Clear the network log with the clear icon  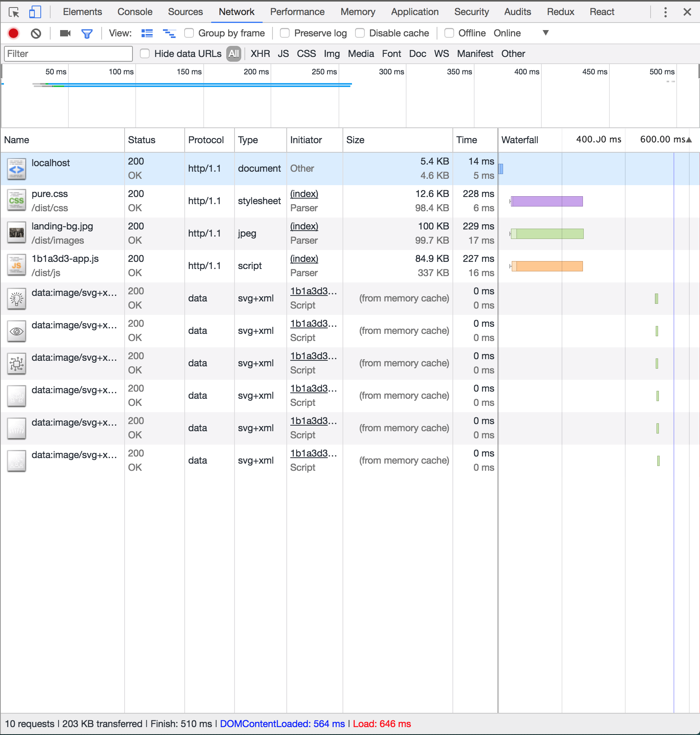[x=36, y=33]
